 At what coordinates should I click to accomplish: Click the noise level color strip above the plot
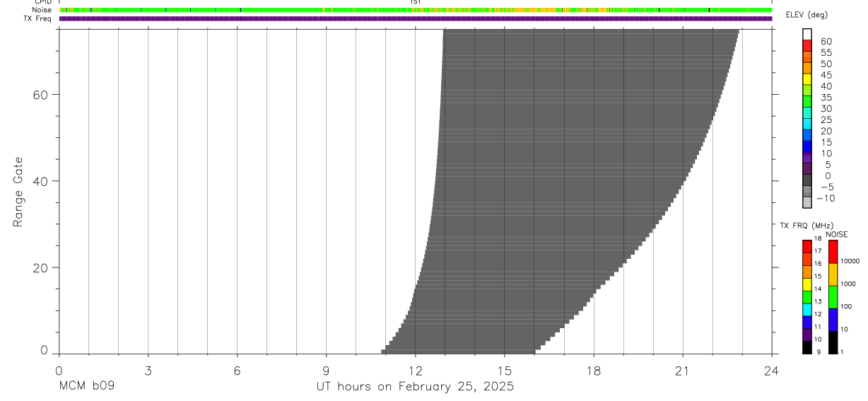(x=415, y=11)
